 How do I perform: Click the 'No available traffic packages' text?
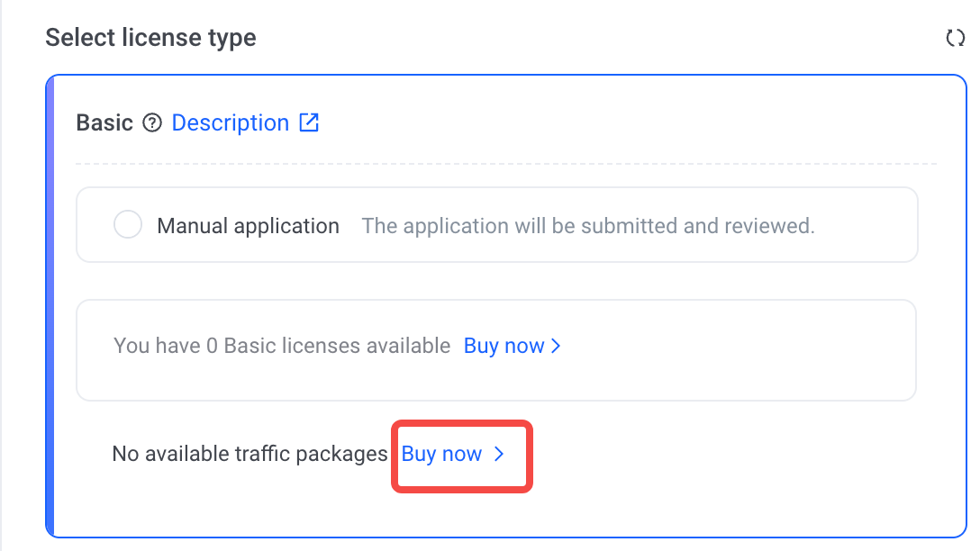coord(250,455)
